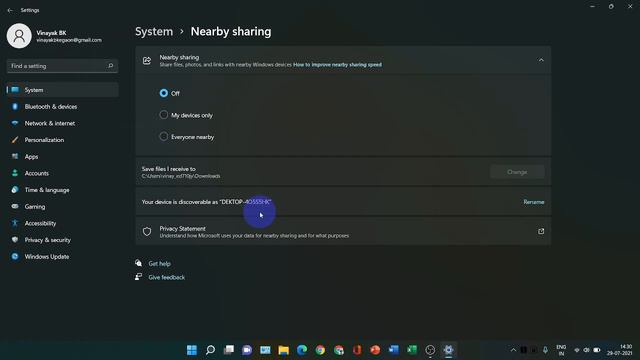Open second Chrome profile icon on taskbar
The width and height of the screenshot is (640, 360).
pyautogui.click(x=339, y=350)
